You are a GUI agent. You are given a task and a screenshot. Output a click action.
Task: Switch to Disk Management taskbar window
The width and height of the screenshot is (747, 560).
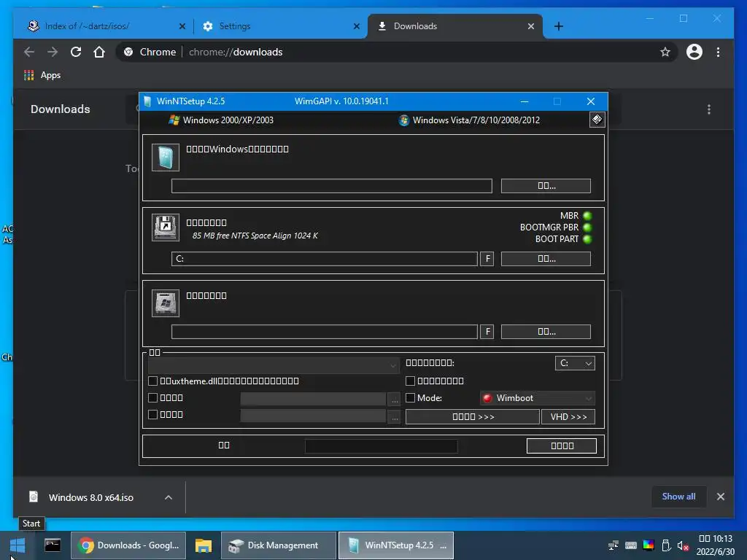tap(278, 545)
